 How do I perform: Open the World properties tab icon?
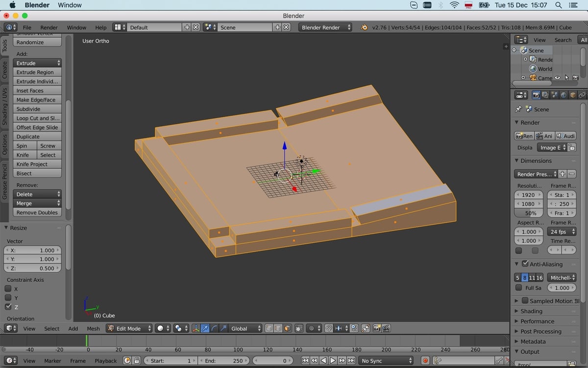(564, 95)
